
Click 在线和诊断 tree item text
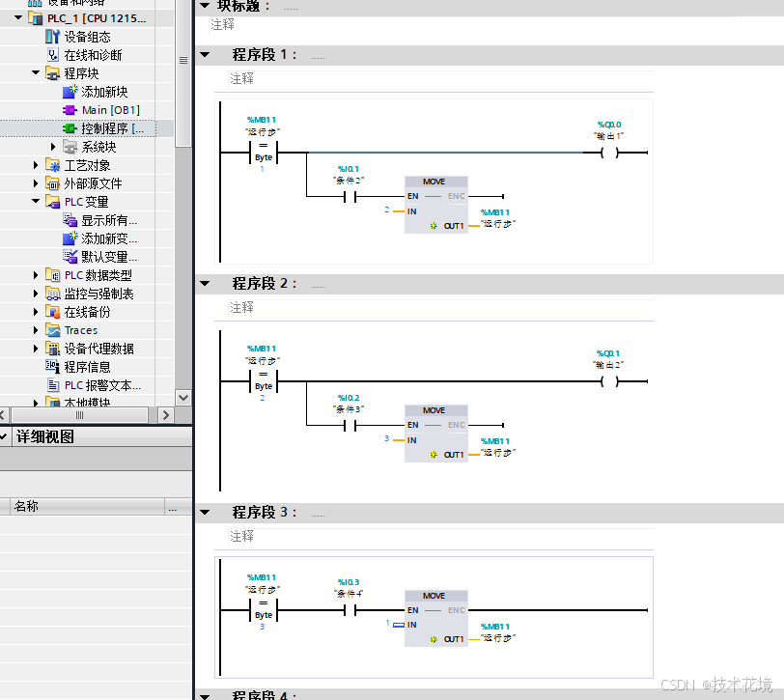pyautogui.click(x=93, y=55)
